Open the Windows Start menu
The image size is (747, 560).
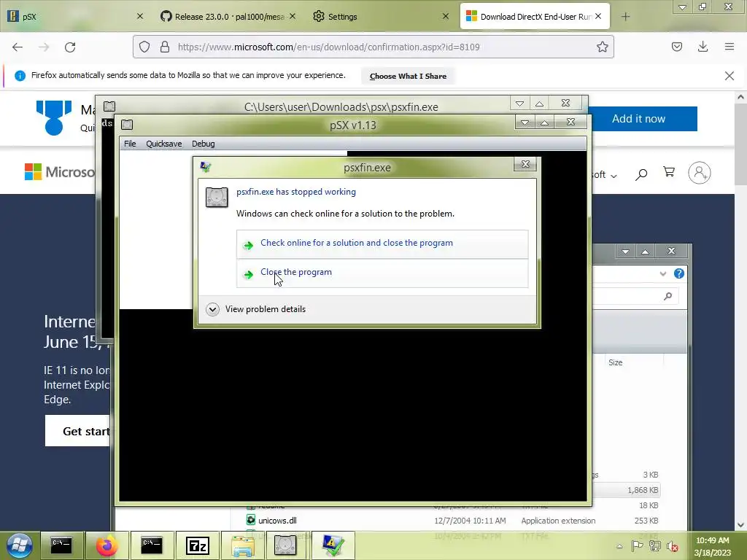coord(20,545)
